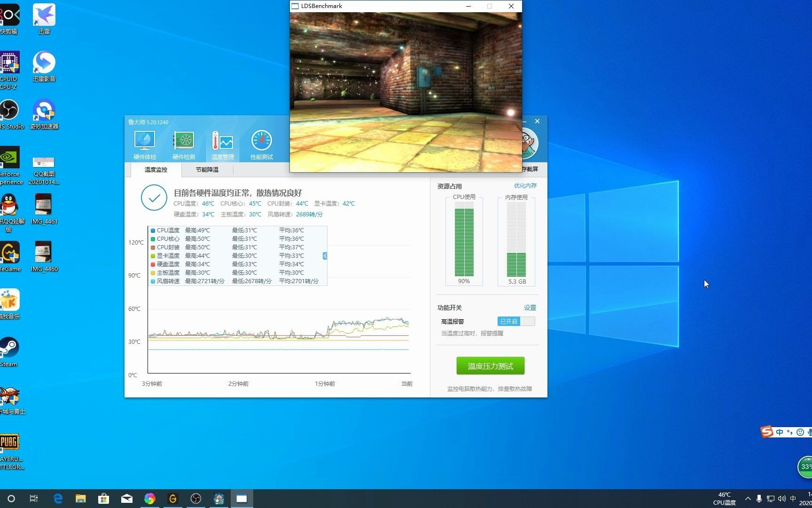Expand the hidden icons arrow in system tray
Screen dimensions: 812x508
749,498
